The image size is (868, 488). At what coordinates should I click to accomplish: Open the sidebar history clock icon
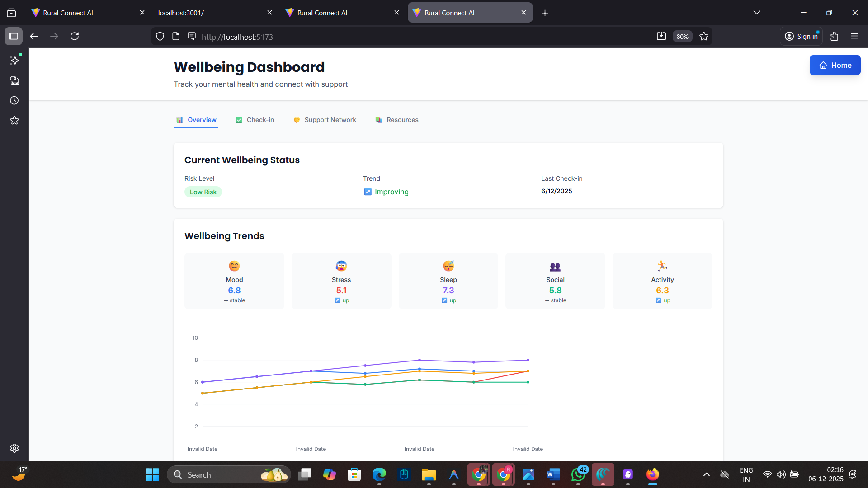pos(14,100)
